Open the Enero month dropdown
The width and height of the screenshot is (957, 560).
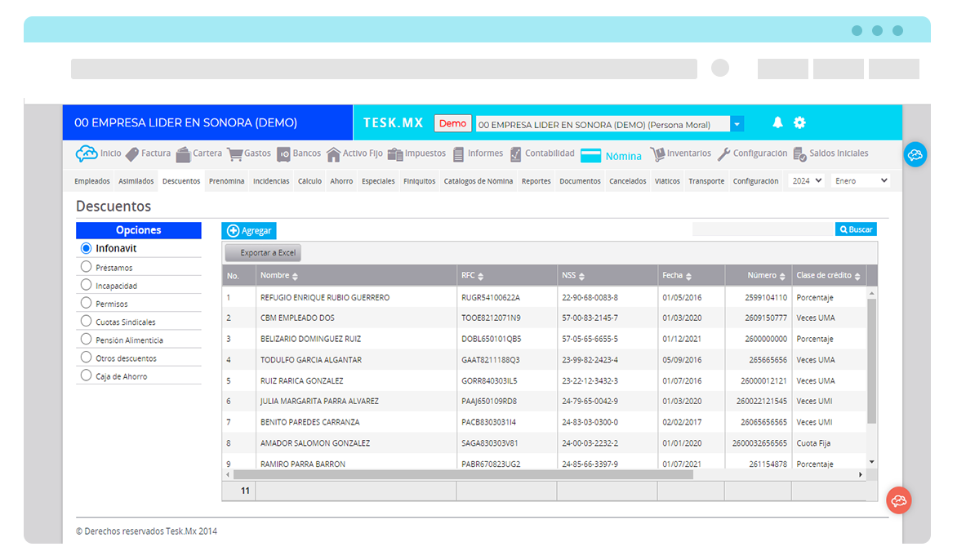click(860, 180)
